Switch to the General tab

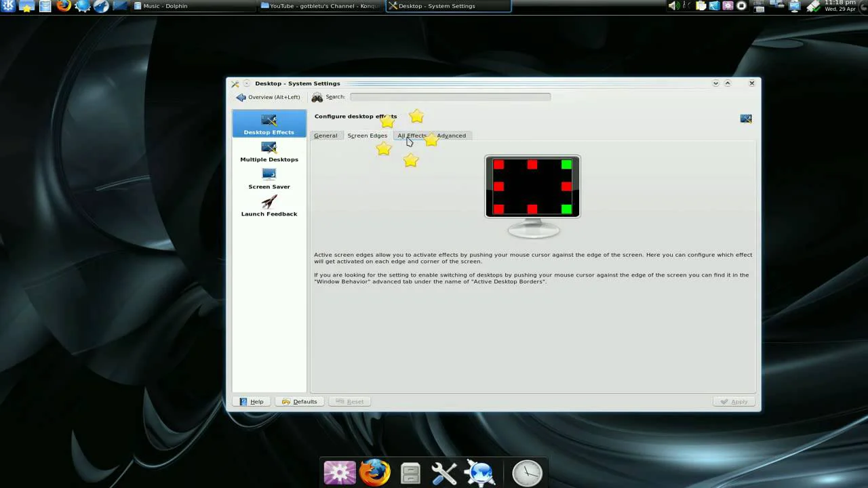(x=325, y=136)
